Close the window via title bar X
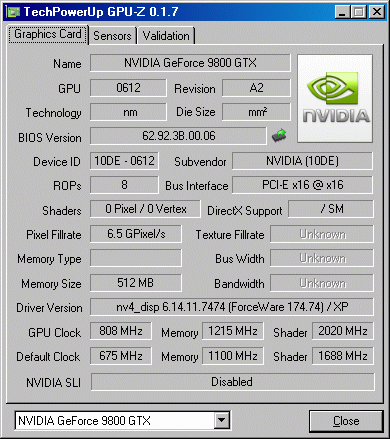390x439 pixels. coord(377,12)
